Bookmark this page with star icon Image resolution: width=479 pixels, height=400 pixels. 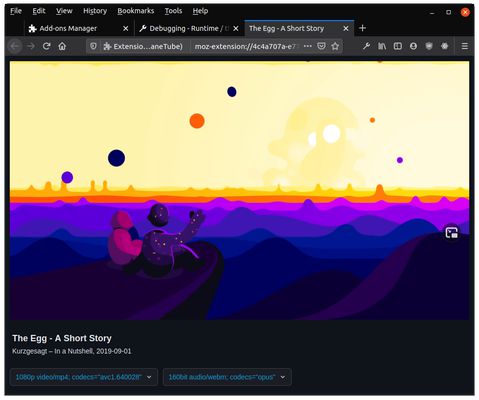[x=335, y=46]
